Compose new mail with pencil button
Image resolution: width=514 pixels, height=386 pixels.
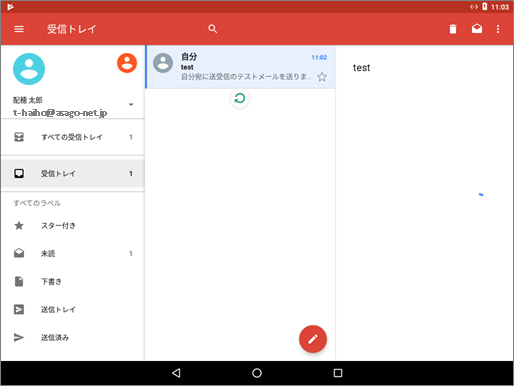click(x=313, y=339)
